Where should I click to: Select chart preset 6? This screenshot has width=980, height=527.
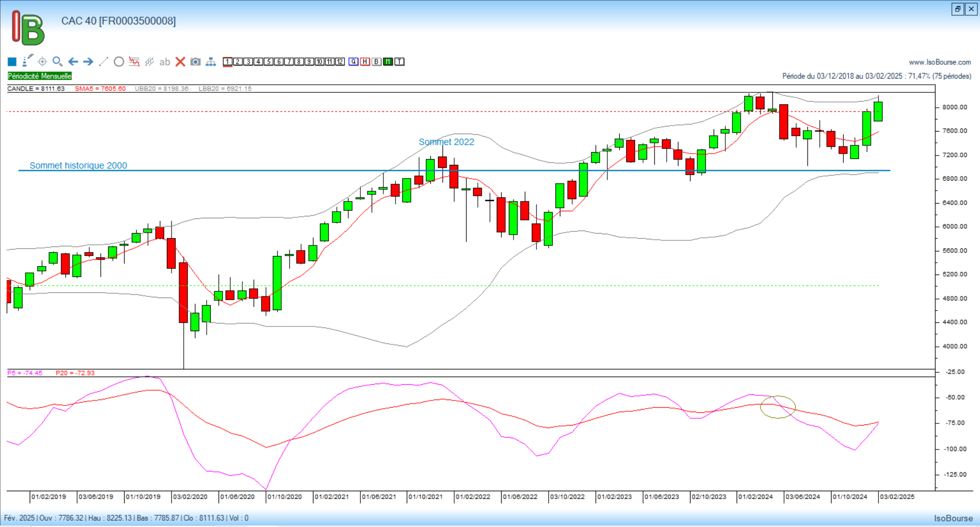click(x=279, y=62)
